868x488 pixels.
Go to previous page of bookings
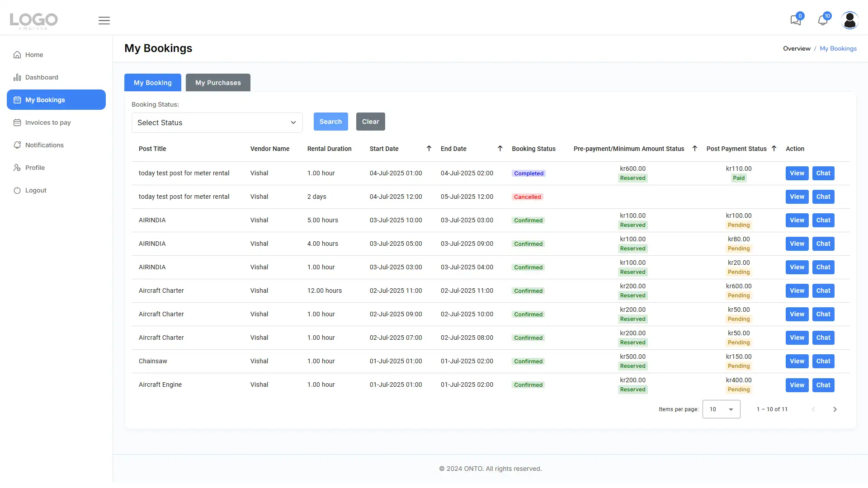pyautogui.click(x=813, y=409)
